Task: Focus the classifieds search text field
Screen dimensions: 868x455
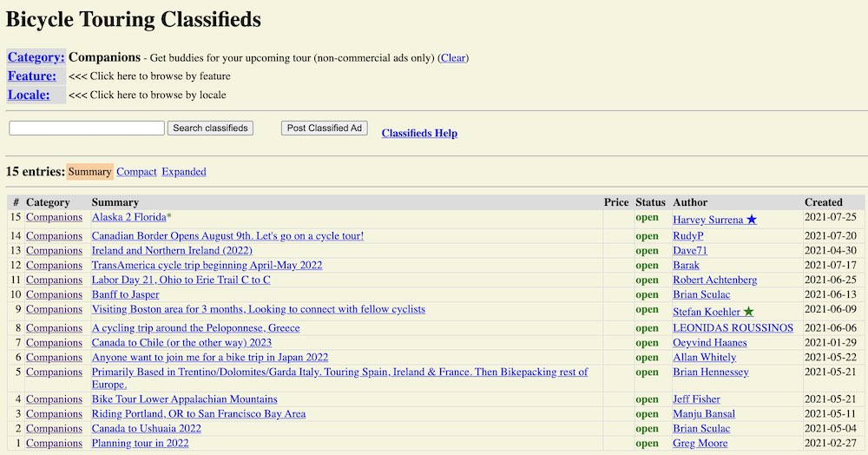Action: click(87, 128)
